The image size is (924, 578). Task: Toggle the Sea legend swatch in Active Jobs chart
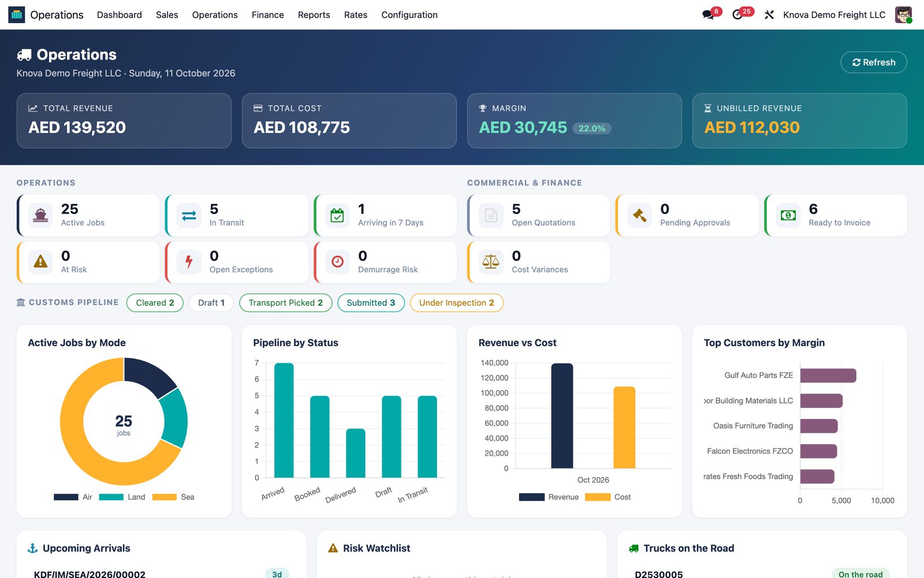point(165,497)
